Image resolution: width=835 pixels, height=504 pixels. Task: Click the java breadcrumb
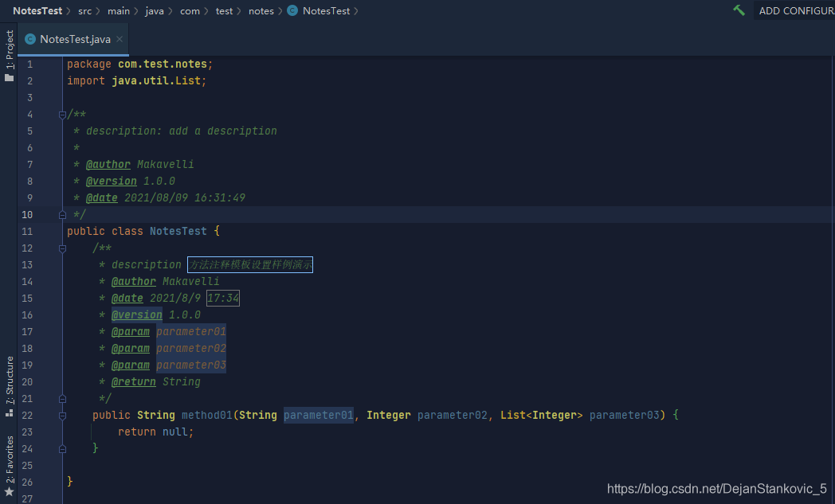click(x=155, y=10)
